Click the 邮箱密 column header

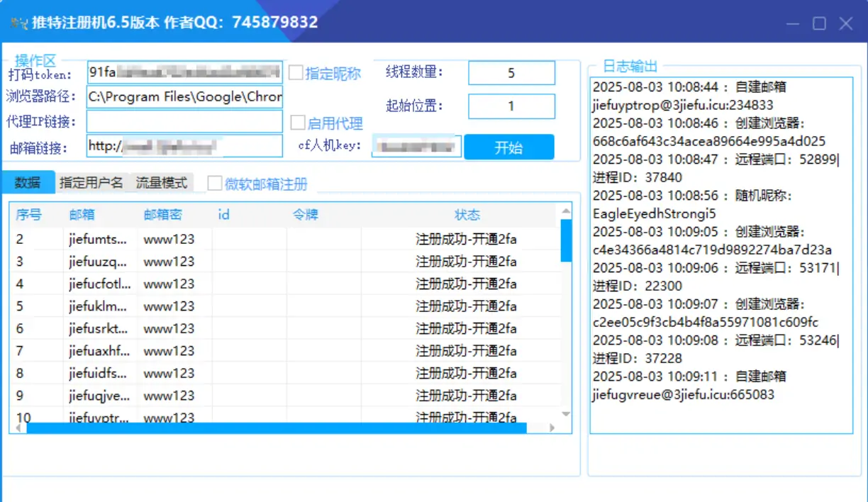point(163,215)
